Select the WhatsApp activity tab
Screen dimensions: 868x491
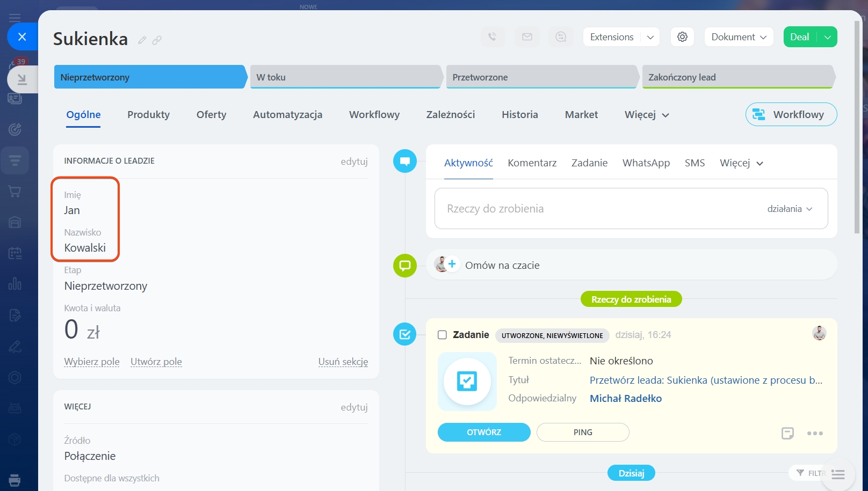(646, 163)
